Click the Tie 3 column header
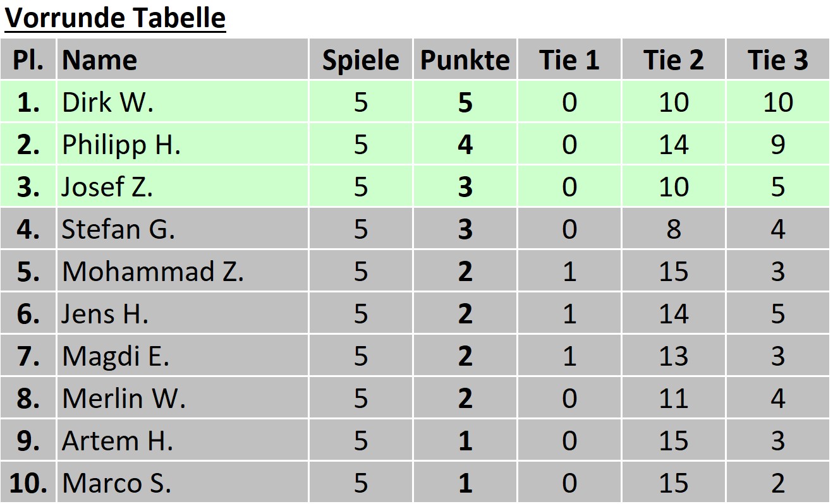The image size is (833, 504). tap(777, 61)
